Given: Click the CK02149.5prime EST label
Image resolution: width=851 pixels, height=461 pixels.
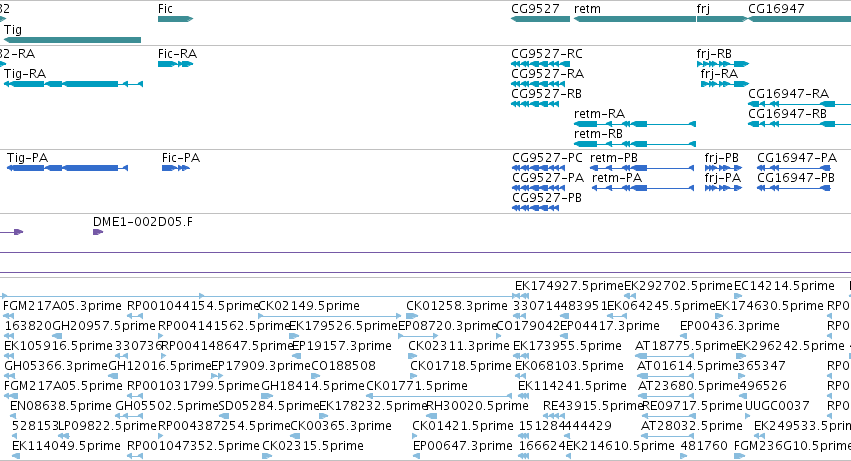Looking at the screenshot, I should coord(309,306).
